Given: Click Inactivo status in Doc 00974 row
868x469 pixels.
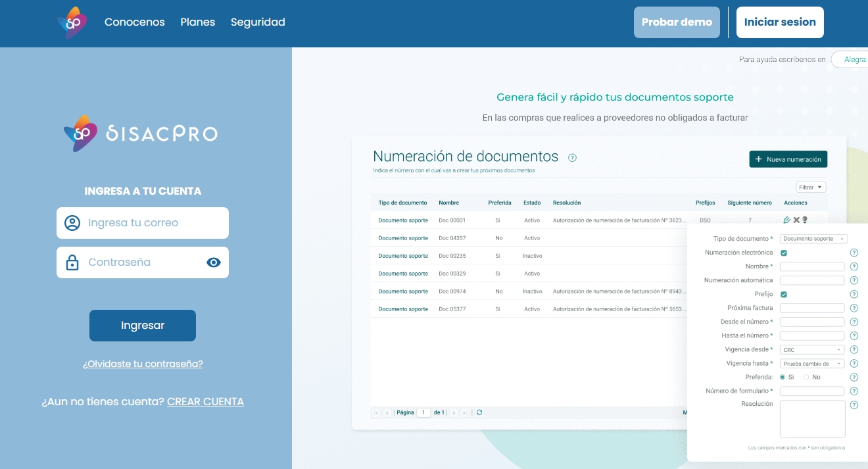Looking at the screenshot, I should tap(533, 291).
